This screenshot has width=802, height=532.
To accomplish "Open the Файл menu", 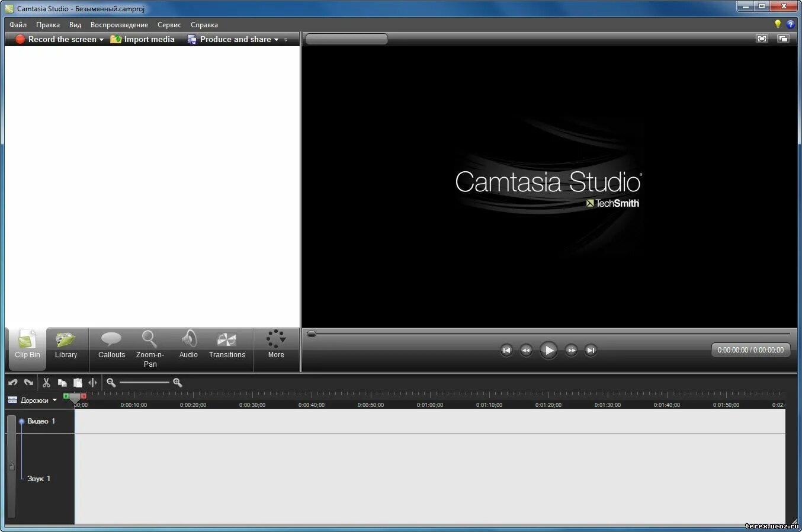I will (18, 25).
